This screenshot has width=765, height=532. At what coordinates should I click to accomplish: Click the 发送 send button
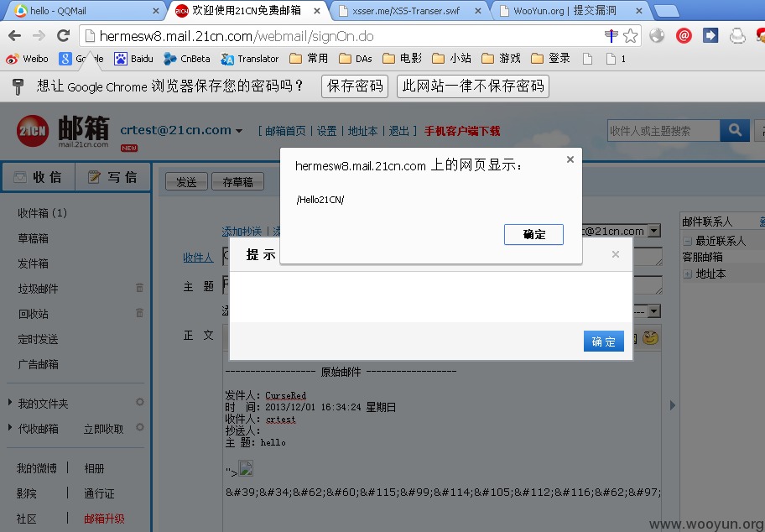click(x=186, y=182)
